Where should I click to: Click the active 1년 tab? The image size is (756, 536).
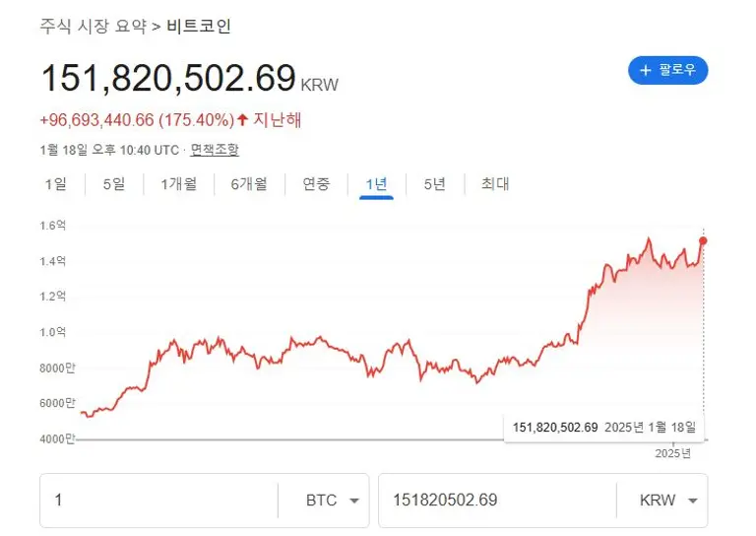[376, 184]
